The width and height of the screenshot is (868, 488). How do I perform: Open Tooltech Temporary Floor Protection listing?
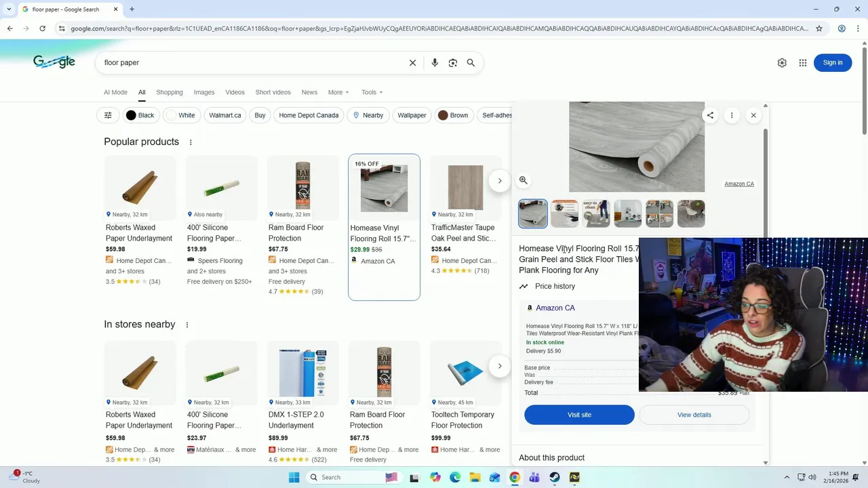coord(465,403)
